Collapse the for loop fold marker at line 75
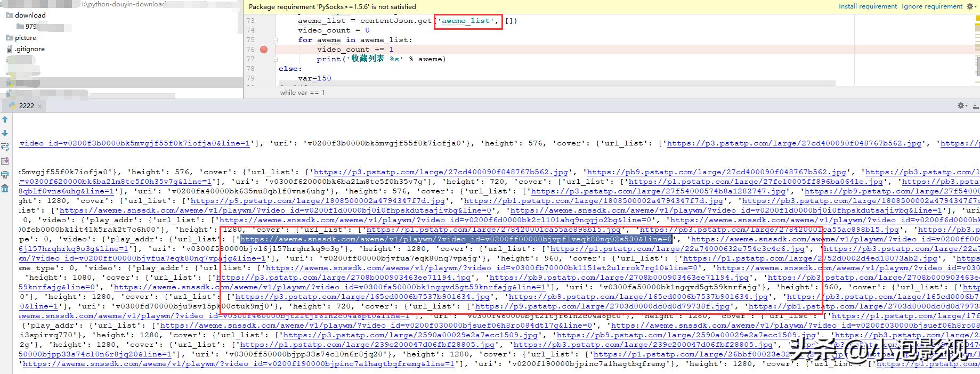 (x=275, y=40)
